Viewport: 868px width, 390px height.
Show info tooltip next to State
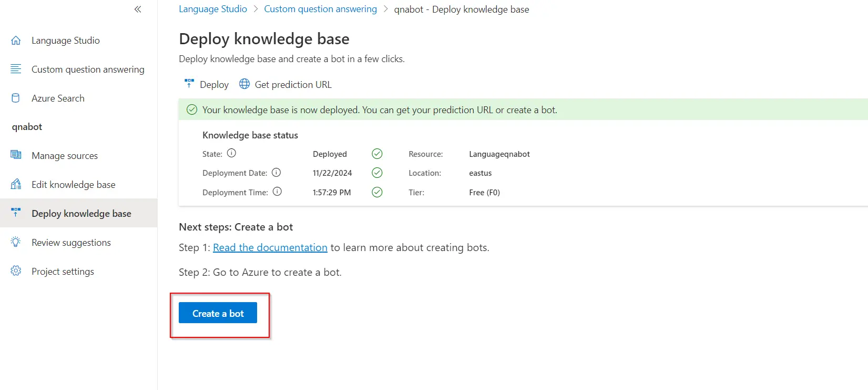pos(231,153)
